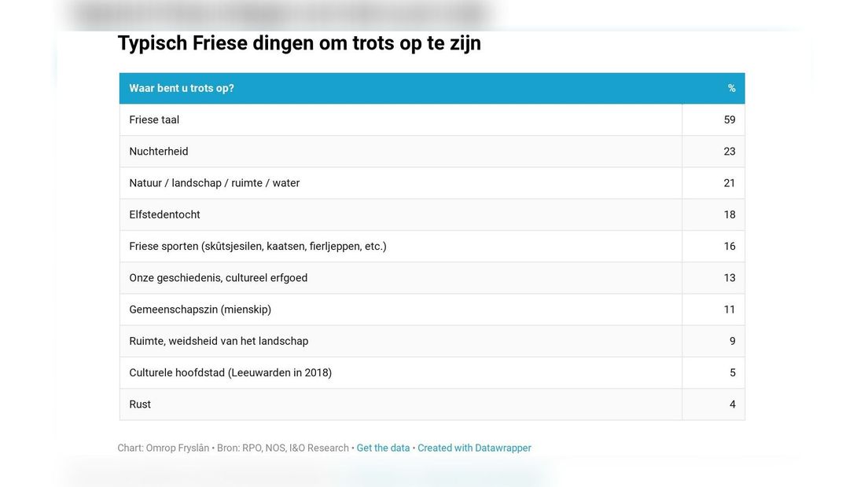Image resolution: width=868 pixels, height=487 pixels.
Task: Click 'Chart: Omrop Fryslân' source credit text
Action: (164, 448)
